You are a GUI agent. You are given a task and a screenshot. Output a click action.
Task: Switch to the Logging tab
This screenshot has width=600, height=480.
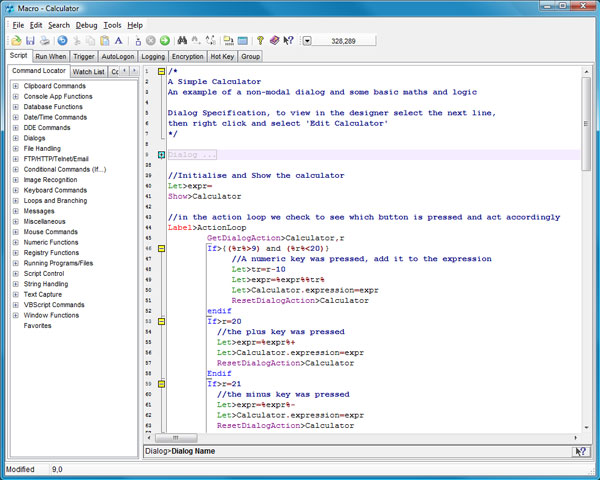click(x=153, y=57)
